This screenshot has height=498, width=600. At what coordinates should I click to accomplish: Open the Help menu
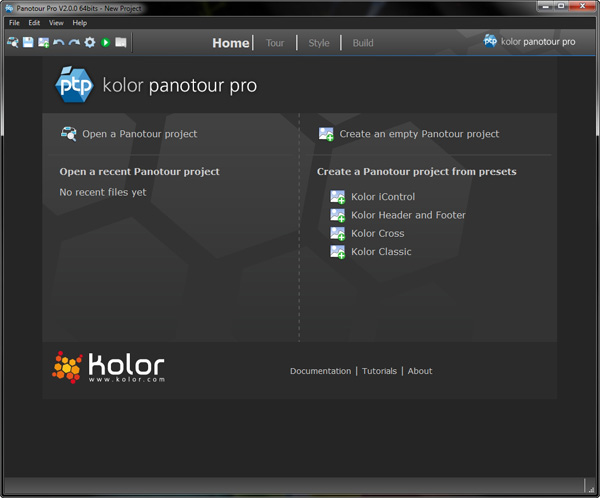(80, 22)
